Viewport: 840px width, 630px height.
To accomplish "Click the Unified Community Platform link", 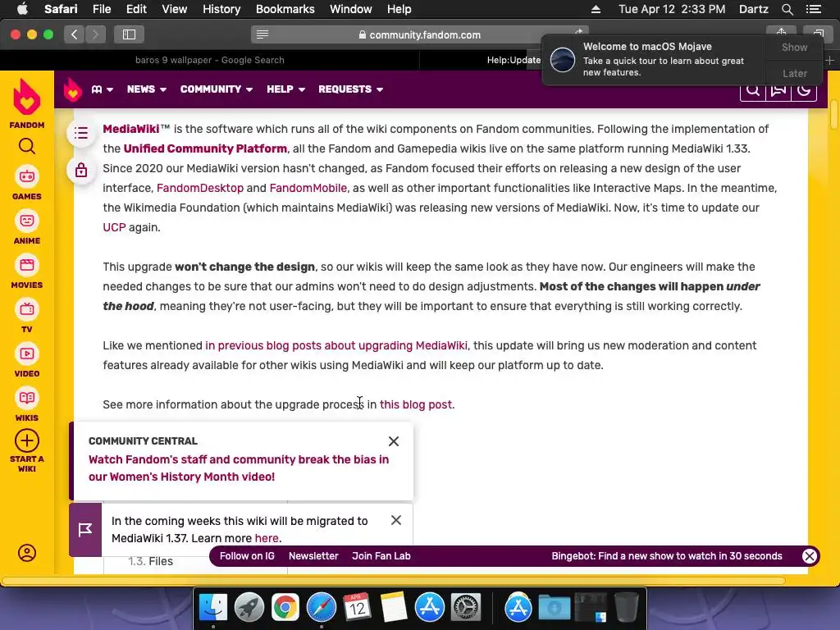I will 205,149.
